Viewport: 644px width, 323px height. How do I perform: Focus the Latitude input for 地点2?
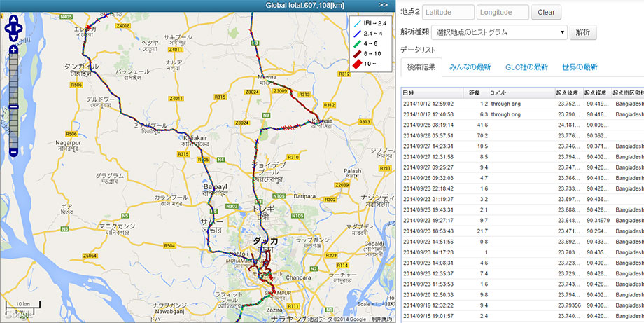point(448,12)
